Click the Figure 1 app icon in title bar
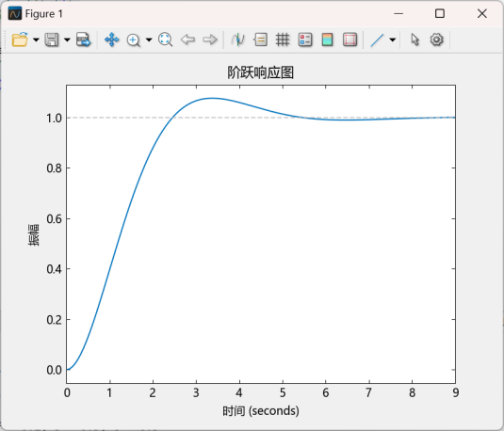This screenshot has height=431, width=504. pyautogui.click(x=15, y=13)
